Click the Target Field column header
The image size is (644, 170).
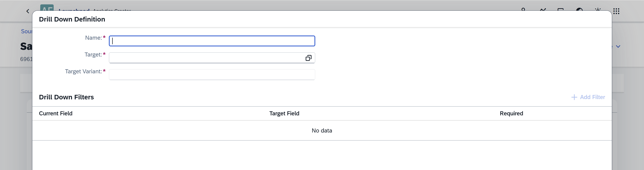coord(284,113)
